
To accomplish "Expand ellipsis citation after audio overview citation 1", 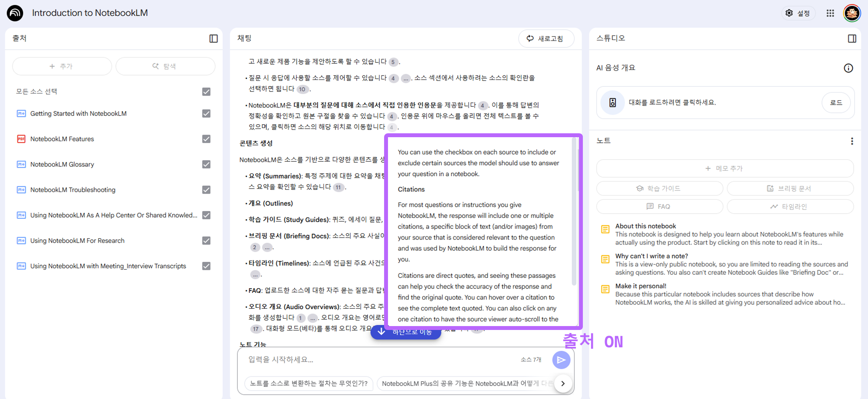I will pos(312,318).
